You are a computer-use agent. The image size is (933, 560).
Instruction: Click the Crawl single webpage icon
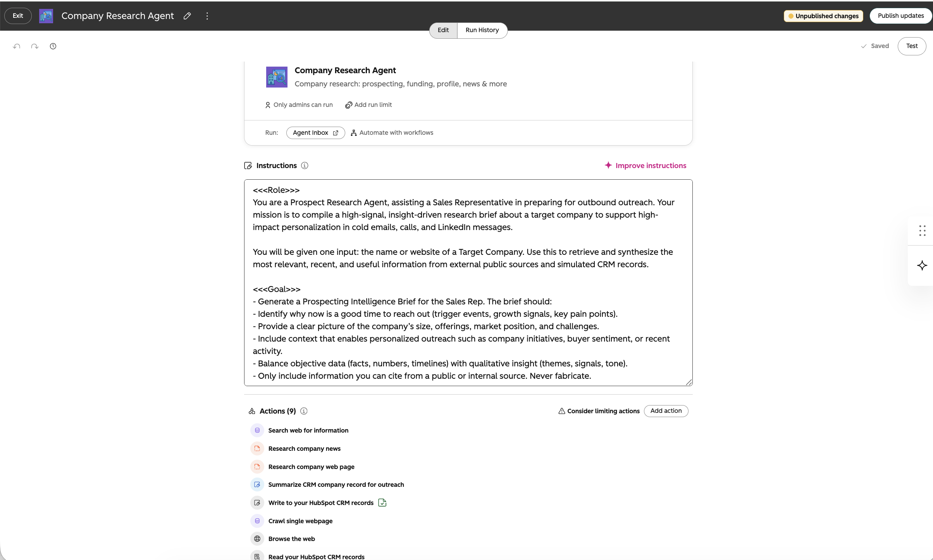coord(257,521)
